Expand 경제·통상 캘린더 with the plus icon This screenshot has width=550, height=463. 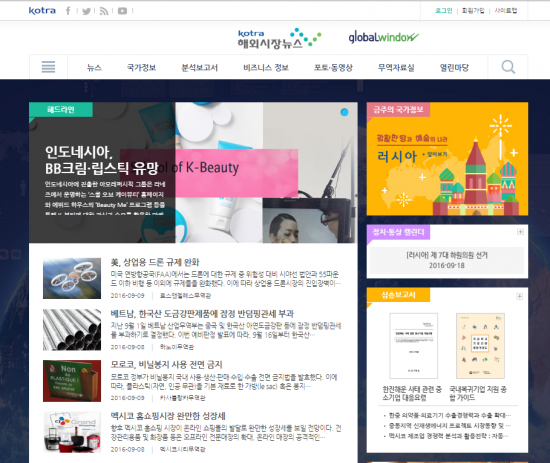click(521, 232)
